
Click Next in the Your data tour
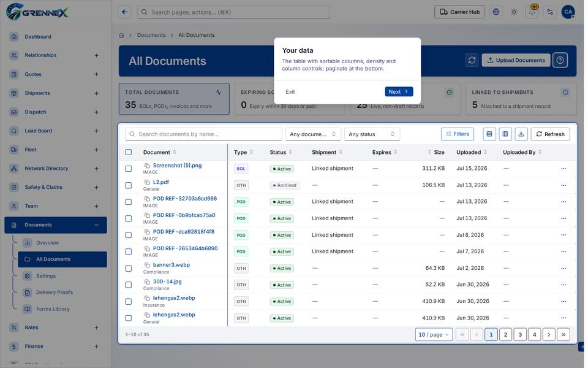coord(399,91)
